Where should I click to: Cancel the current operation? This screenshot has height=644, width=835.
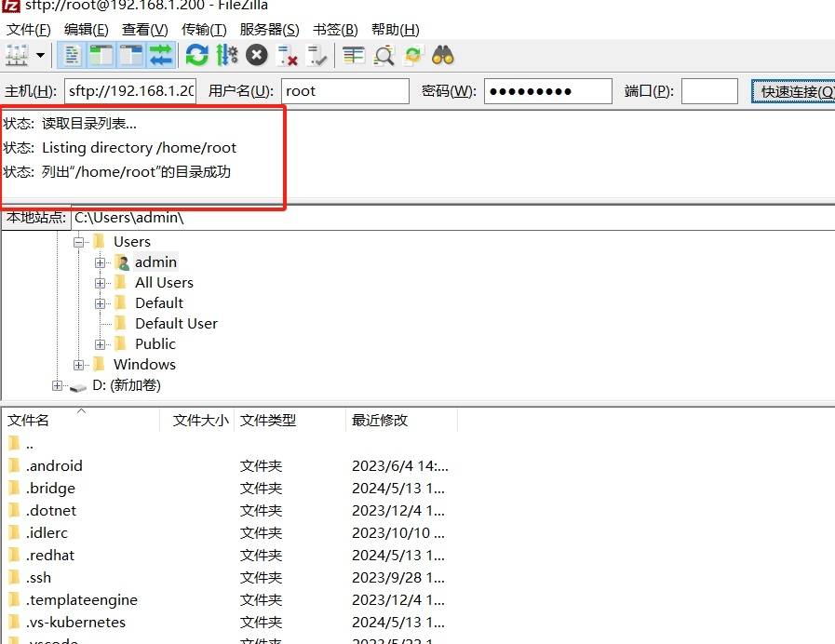(x=257, y=56)
